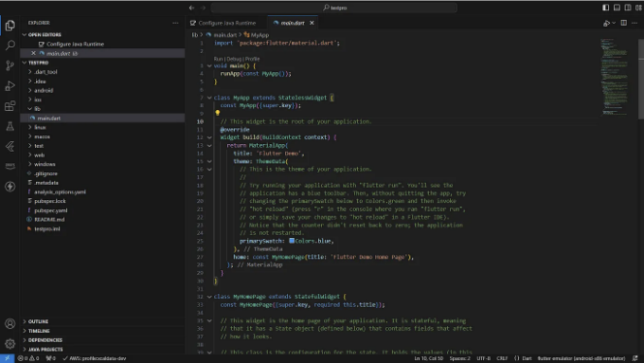Go forward with navigation arrow
The height and width of the screenshot is (363, 644).
(x=203, y=8)
